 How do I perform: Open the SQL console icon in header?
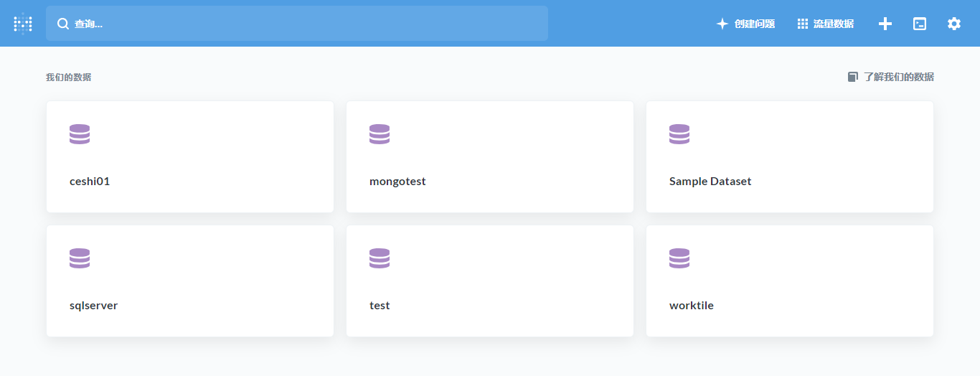(920, 24)
